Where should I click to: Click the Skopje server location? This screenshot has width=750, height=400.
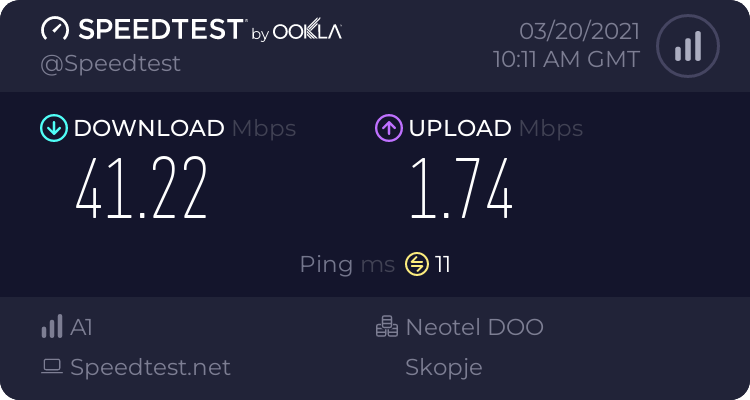pos(444,367)
